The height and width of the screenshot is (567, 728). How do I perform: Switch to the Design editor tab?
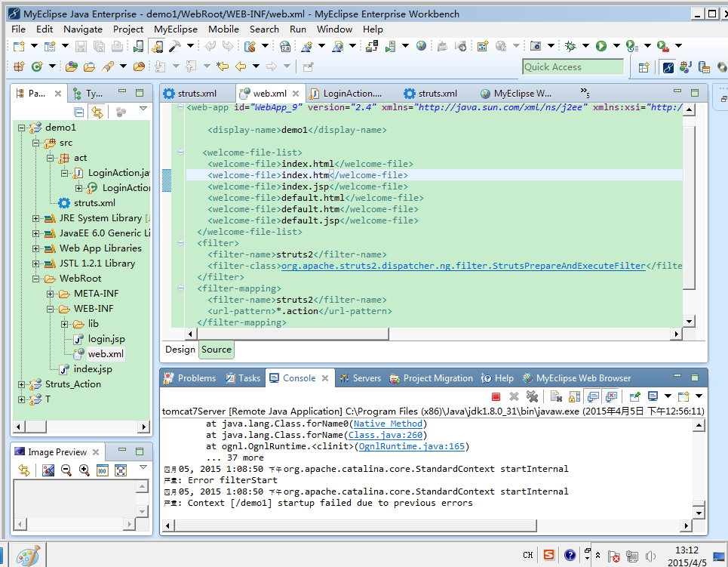tap(180, 350)
